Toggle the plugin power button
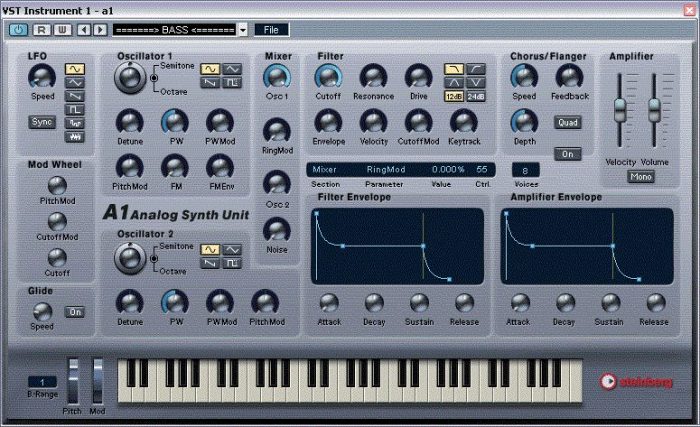 point(19,30)
